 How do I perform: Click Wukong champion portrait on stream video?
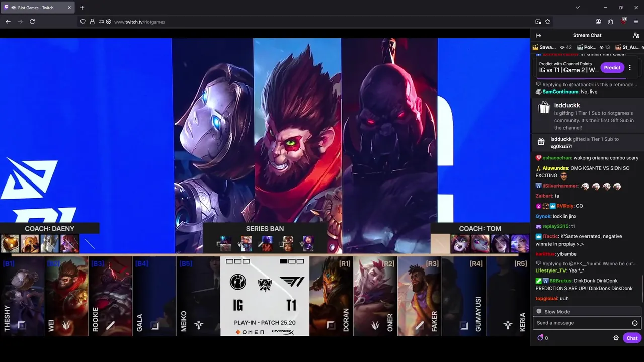point(297,146)
